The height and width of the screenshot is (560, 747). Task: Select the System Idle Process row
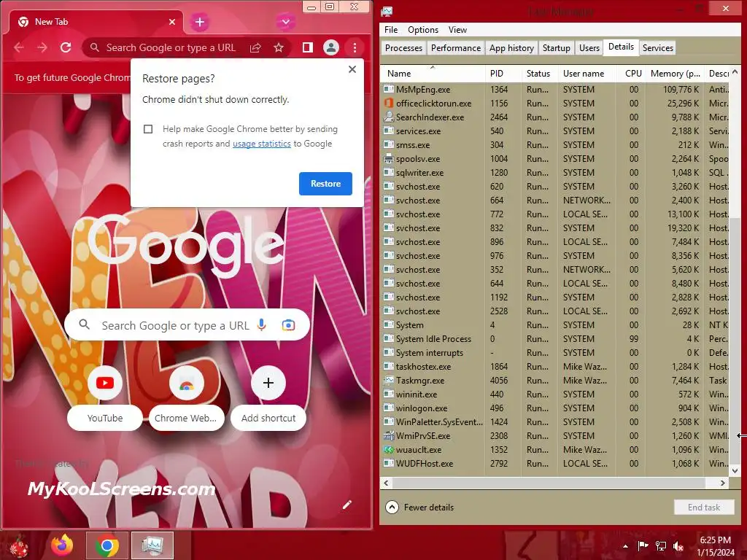point(555,339)
